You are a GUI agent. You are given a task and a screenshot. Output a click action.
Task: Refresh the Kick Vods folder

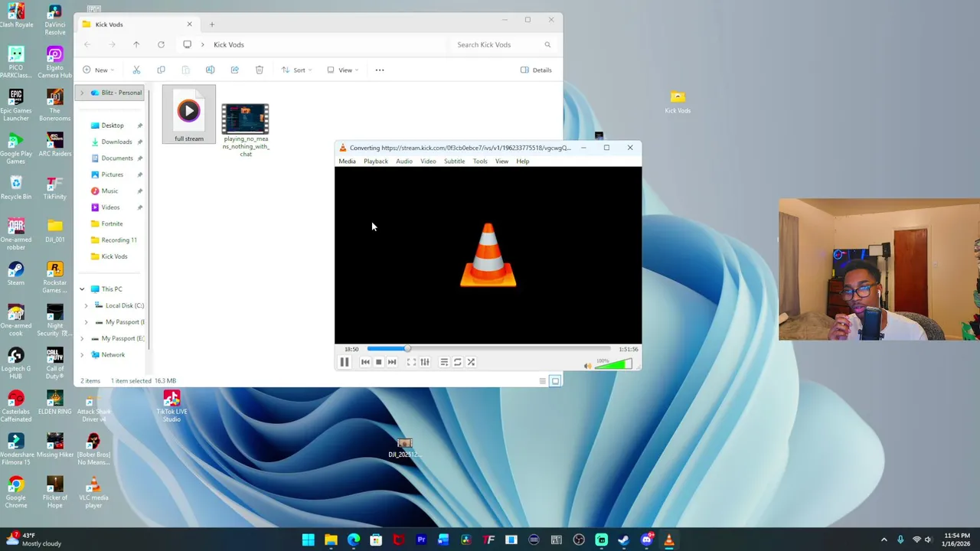(x=161, y=44)
